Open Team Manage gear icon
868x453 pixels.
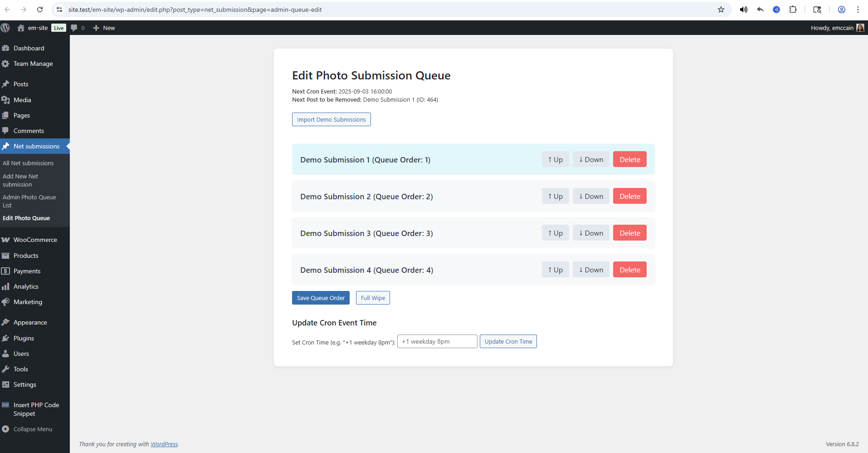click(5, 64)
